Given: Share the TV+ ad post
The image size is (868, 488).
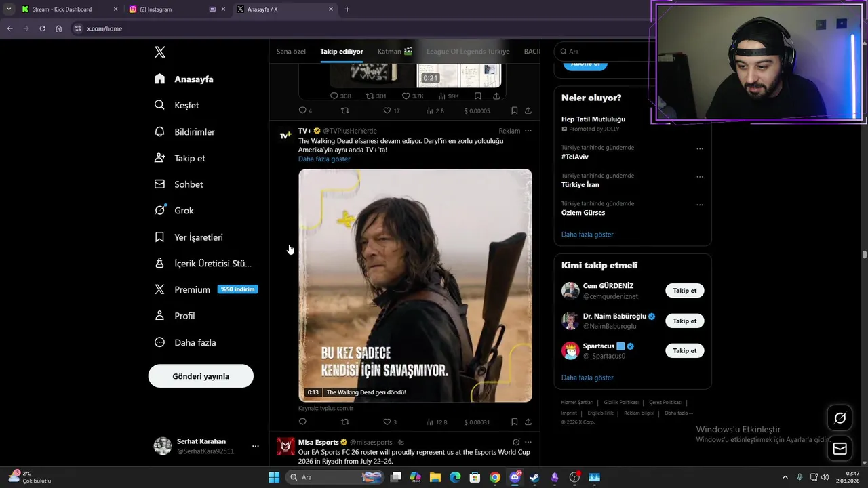Looking at the screenshot, I should [x=528, y=422].
